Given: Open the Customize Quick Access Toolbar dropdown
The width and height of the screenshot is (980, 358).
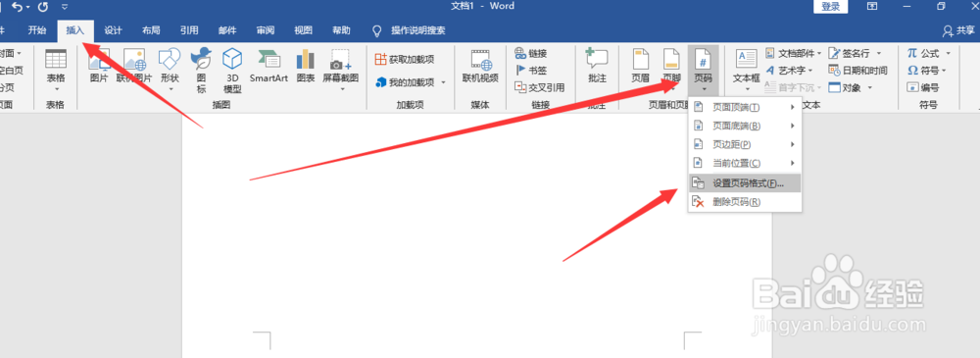Looking at the screenshot, I should pyautogui.click(x=65, y=8).
